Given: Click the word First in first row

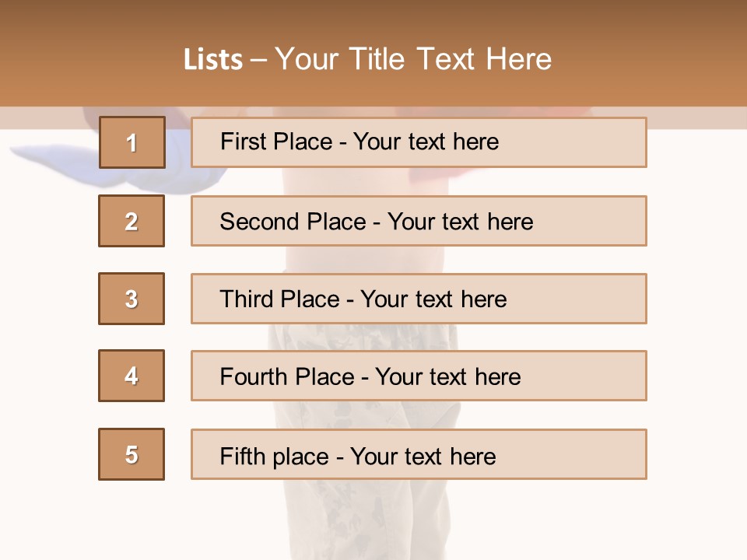Looking at the screenshot, I should click(x=242, y=142).
